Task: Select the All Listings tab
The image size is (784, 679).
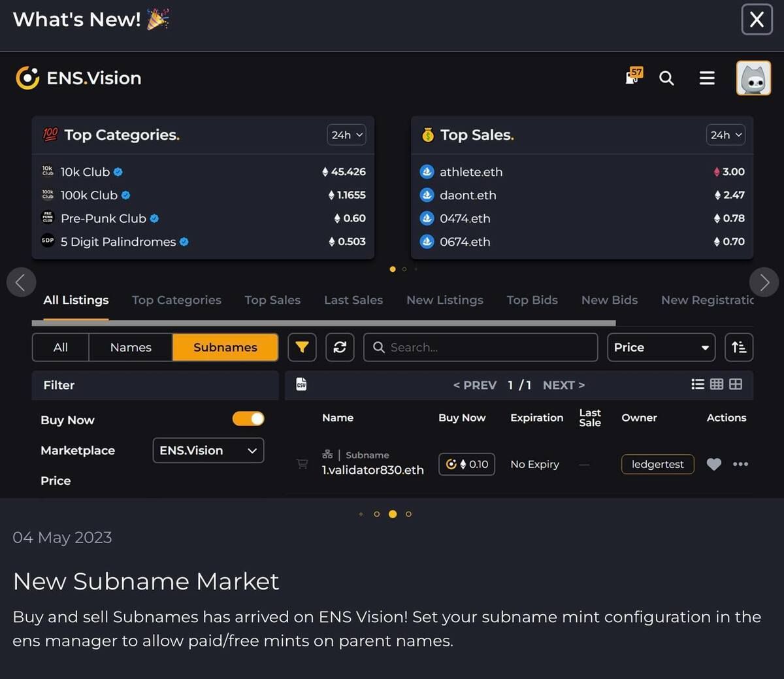Action: (x=76, y=300)
